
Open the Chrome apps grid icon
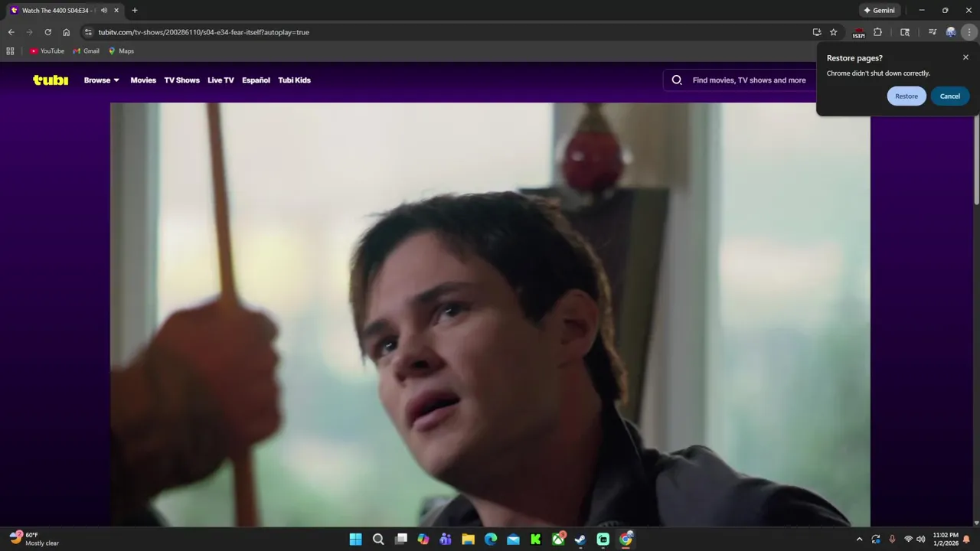click(10, 51)
